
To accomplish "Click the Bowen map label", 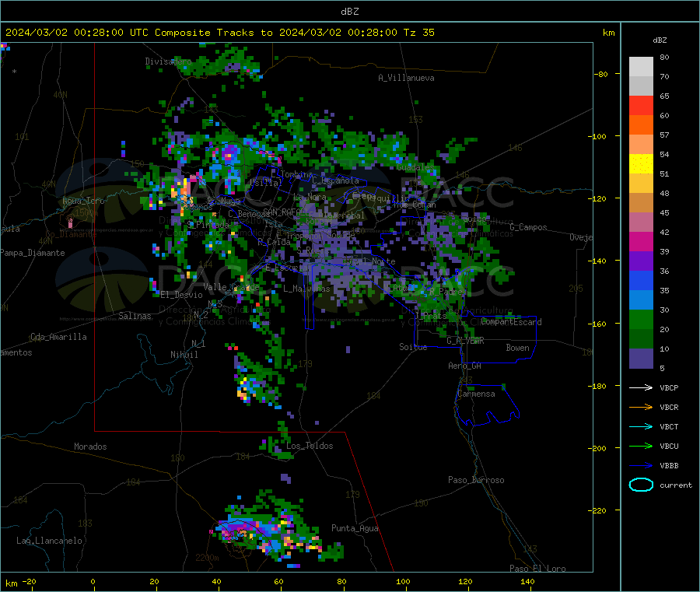I will 517,348.
